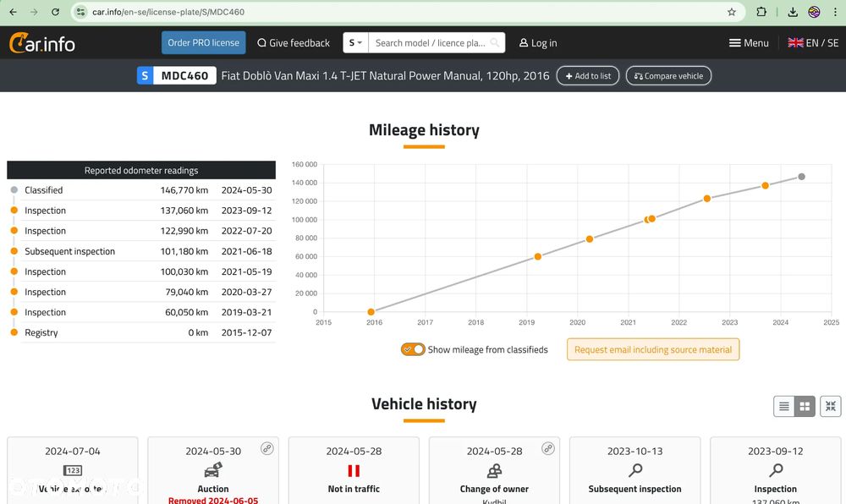Image resolution: width=846 pixels, height=504 pixels.
Task: Toggle Show mileage from classifieds
Action: [x=413, y=349]
